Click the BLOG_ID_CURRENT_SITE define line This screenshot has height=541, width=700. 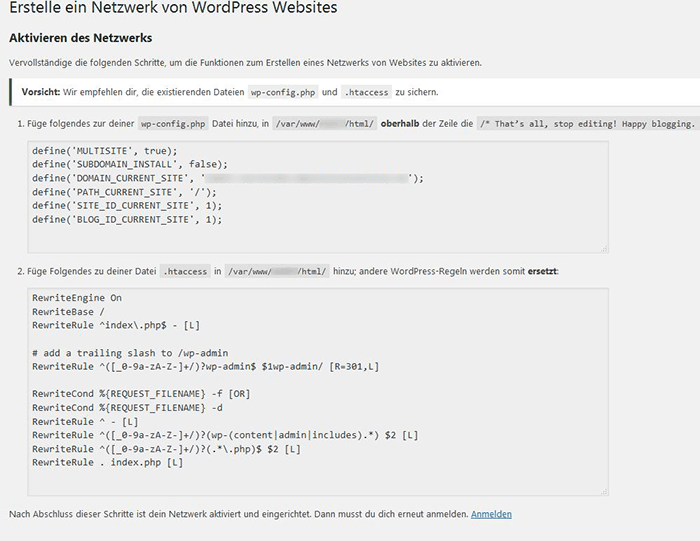pos(127,220)
